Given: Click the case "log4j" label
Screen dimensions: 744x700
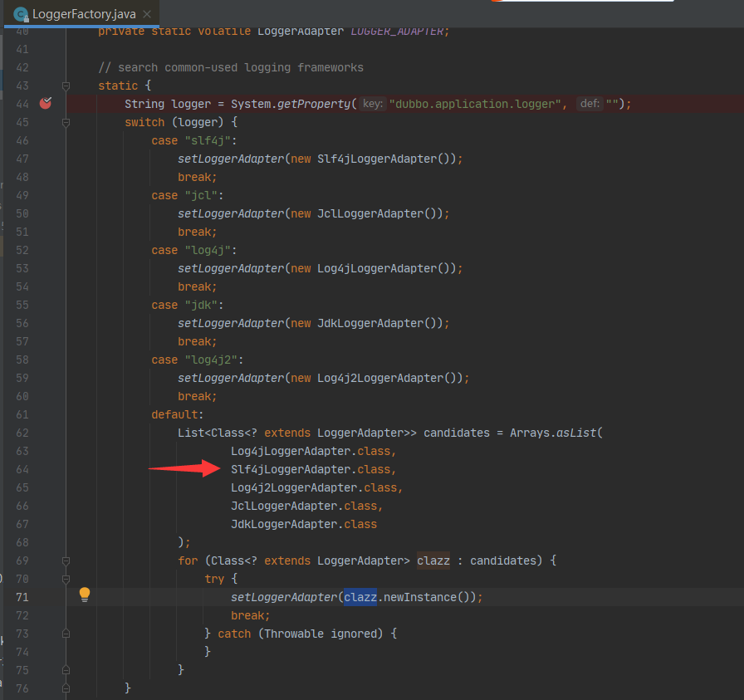Looking at the screenshot, I should tap(193, 250).
